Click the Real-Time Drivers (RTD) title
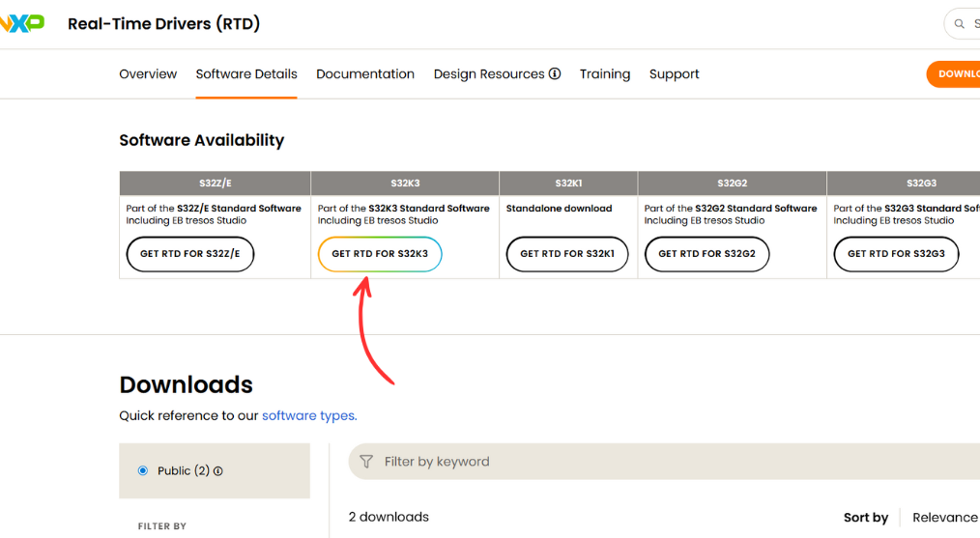This screenshot has height=538, width=980. click(x=163, y=24)
